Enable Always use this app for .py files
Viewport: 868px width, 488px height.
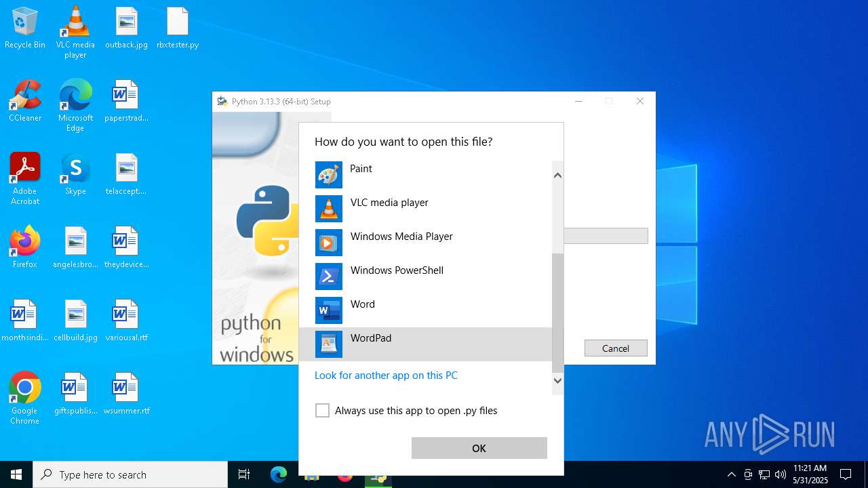(x=322, y=411)
